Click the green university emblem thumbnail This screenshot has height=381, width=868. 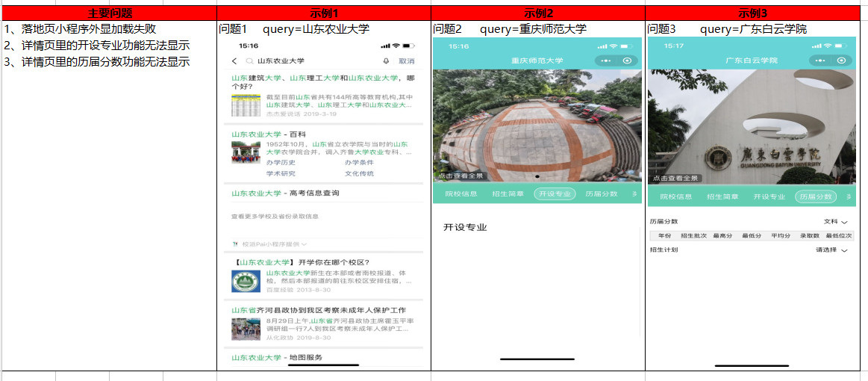(246, 282)
